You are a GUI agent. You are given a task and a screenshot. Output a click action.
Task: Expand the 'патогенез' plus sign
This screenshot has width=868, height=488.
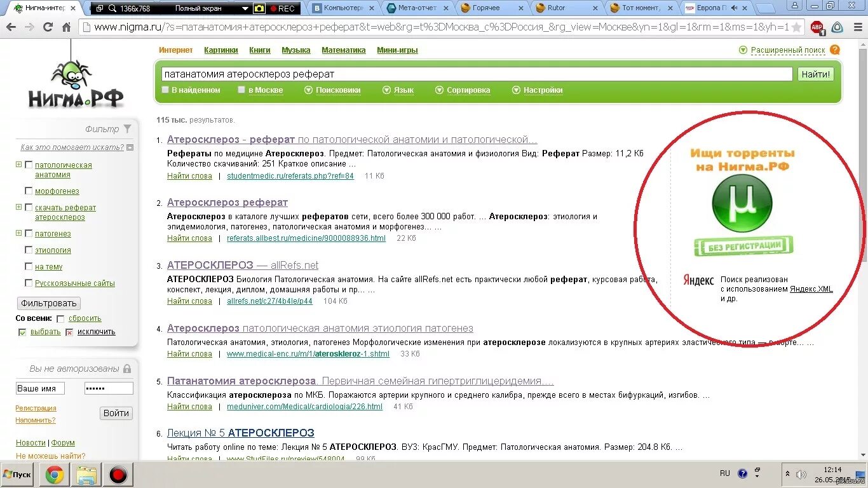tap(19, 233)
